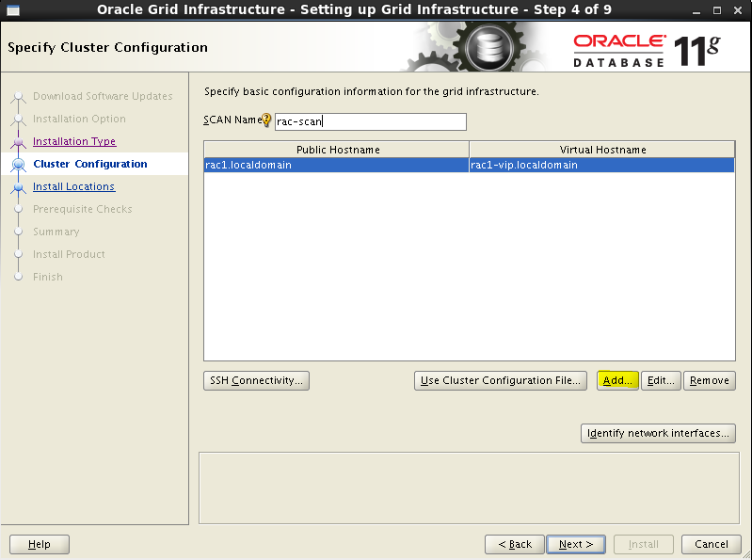Open SSH Connectivity settings
Image resolution: width=752 pixels, height=560 pixels.
pos(256,380)
